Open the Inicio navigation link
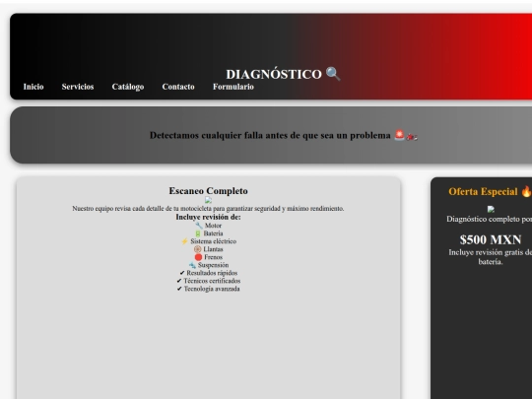This screenshot has width=532, height=399. coord(33,87)
